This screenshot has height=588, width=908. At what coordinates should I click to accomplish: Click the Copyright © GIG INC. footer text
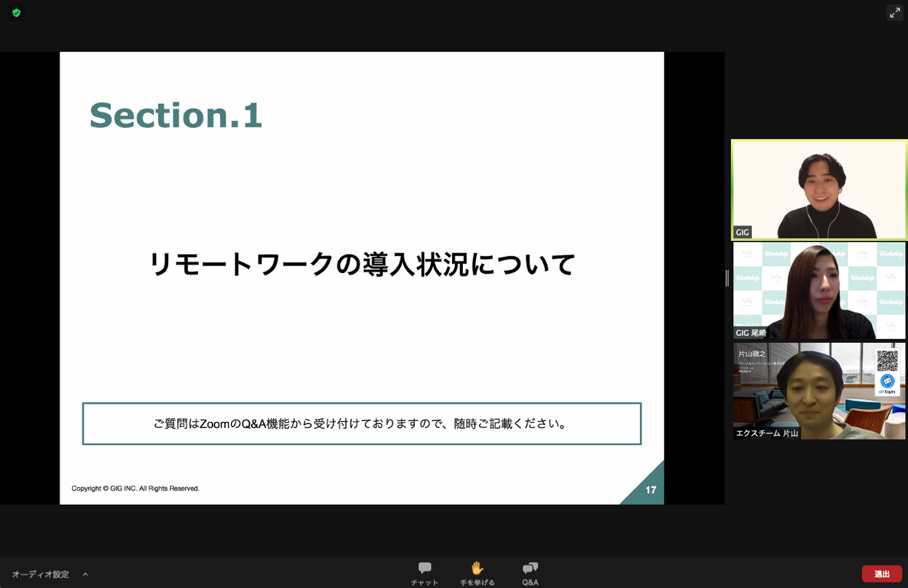coord(136,488)
